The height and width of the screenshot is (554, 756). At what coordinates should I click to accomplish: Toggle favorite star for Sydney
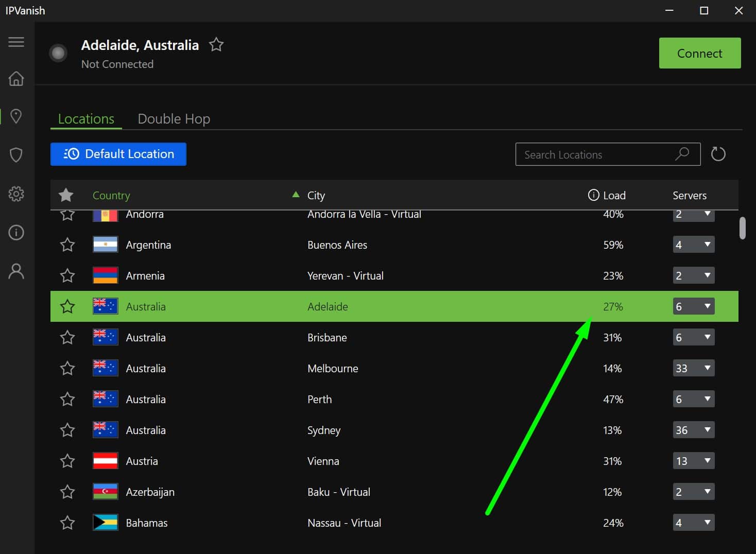(x=67, y=430)
